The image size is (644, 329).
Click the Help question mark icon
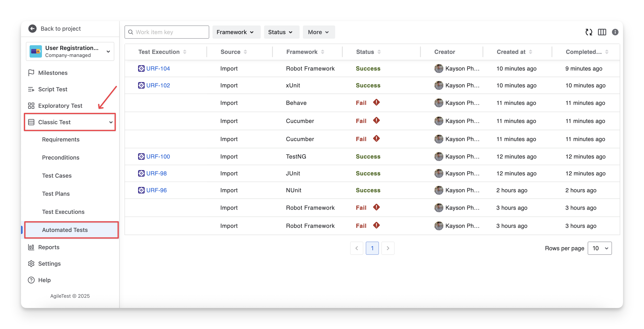(x=31, y=280)
